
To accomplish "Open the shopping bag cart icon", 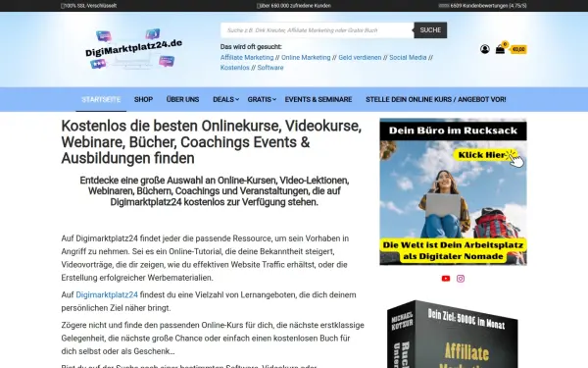I will (500, 49).
